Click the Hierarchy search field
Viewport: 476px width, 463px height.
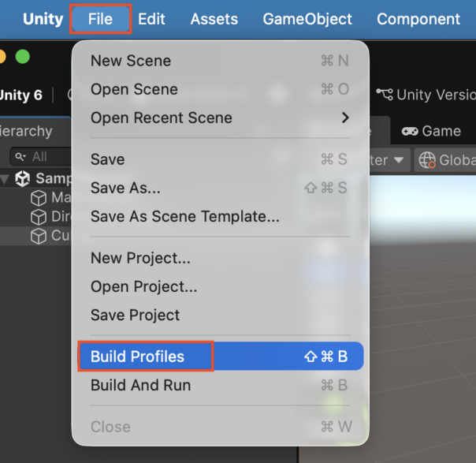tap(43, 157)
